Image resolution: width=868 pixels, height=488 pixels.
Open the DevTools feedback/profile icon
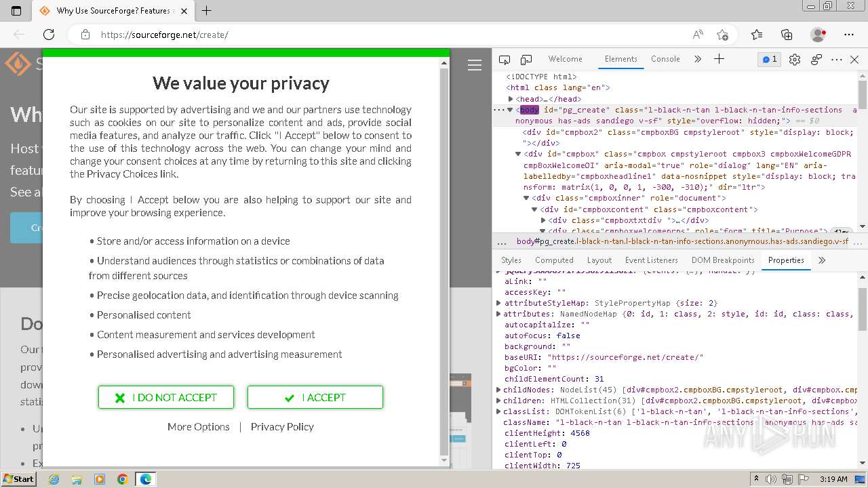coord(816,60)
